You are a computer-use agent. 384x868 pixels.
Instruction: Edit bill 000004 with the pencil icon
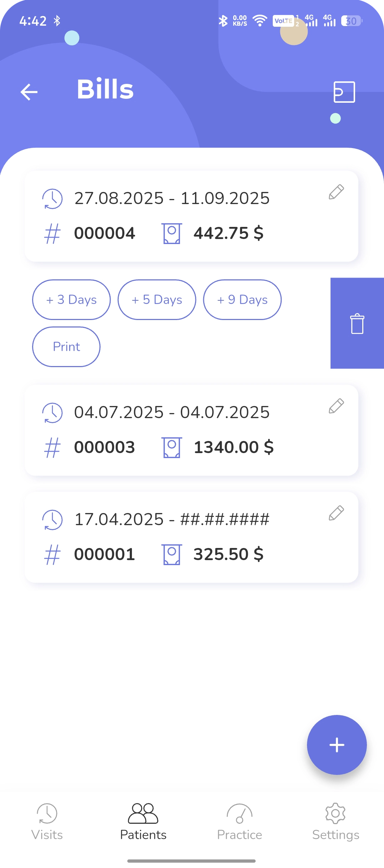(x=336, y=192)
